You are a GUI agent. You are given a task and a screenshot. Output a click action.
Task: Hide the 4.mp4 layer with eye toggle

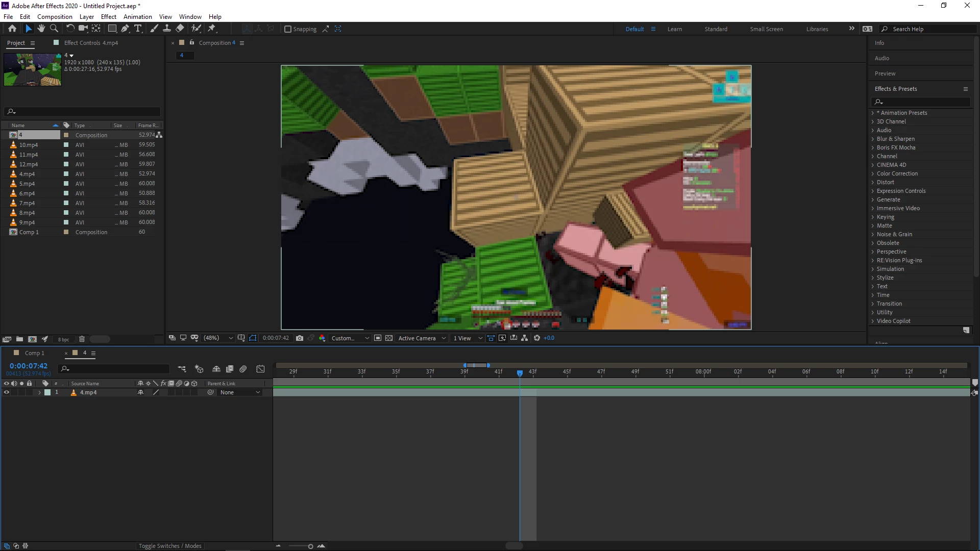[x=7, y=392]
